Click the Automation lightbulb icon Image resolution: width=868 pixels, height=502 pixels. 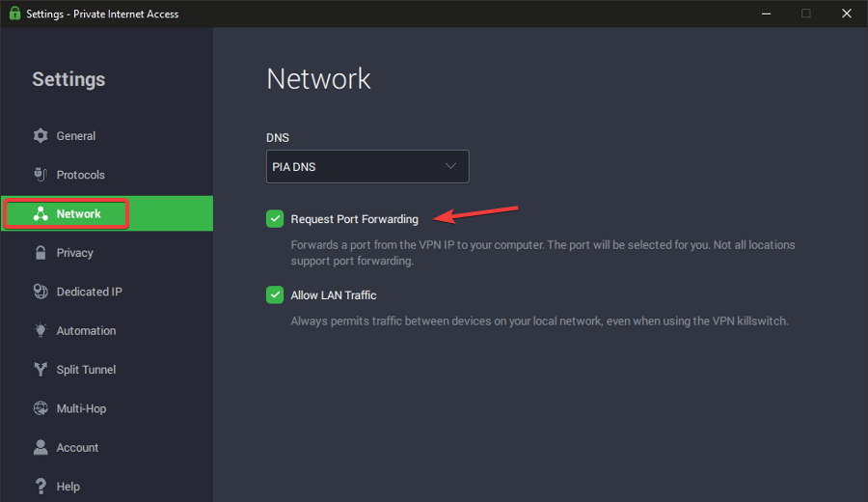point(41,330)
